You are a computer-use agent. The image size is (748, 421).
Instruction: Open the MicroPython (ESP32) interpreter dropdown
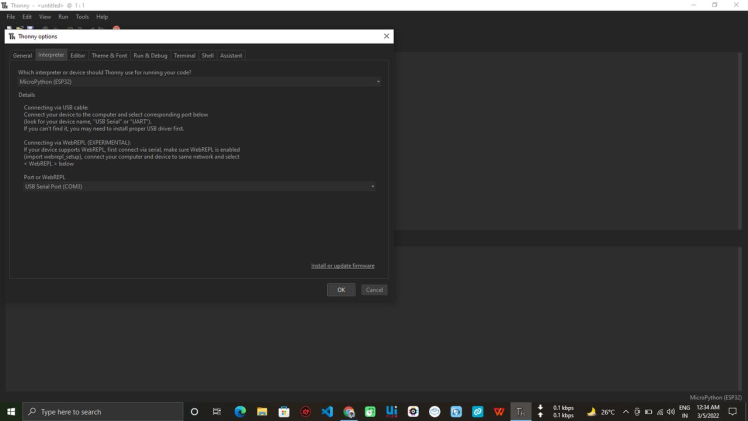(199, 82)
